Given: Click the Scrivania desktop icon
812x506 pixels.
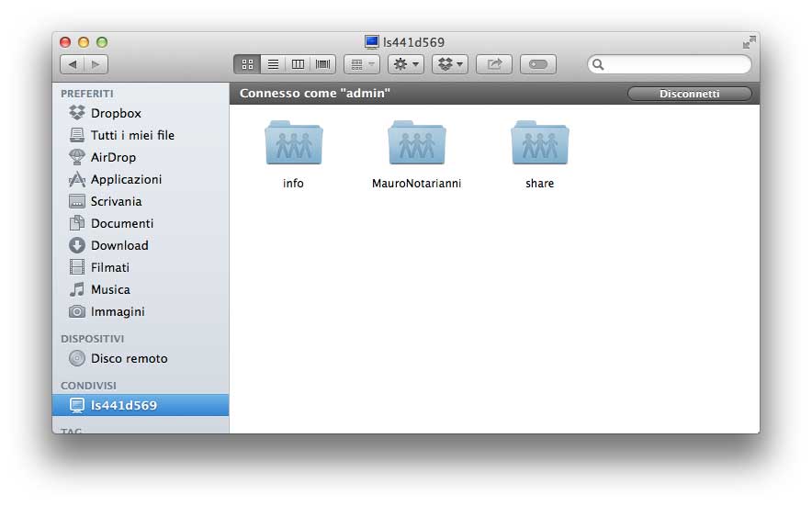Looking at the screenshot, I should [77, 201].
